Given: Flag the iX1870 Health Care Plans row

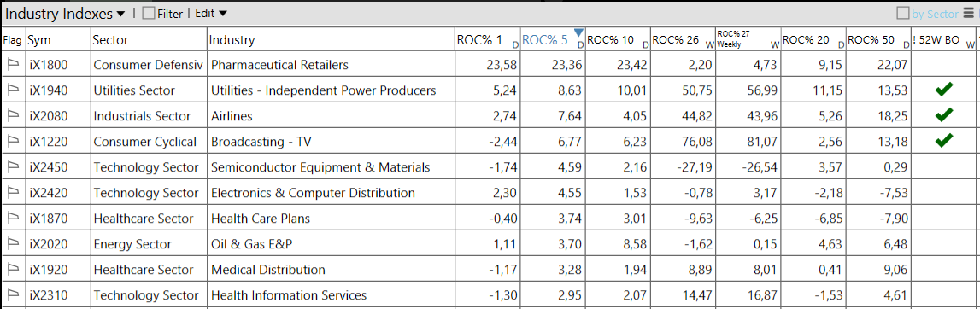Looking at the screenshot, I should pos(12,218).
